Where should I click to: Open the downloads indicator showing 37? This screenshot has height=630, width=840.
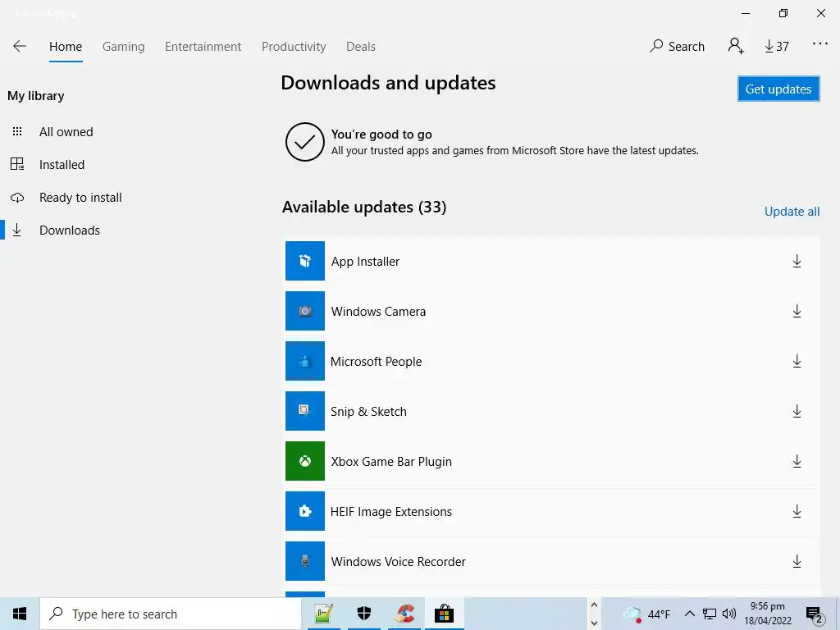pyautogui.click(x=776, y=47)
